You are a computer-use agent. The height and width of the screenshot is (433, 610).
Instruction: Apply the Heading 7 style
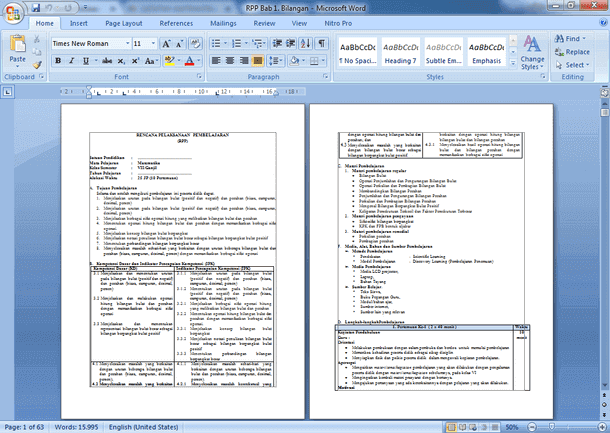[400, 52]
